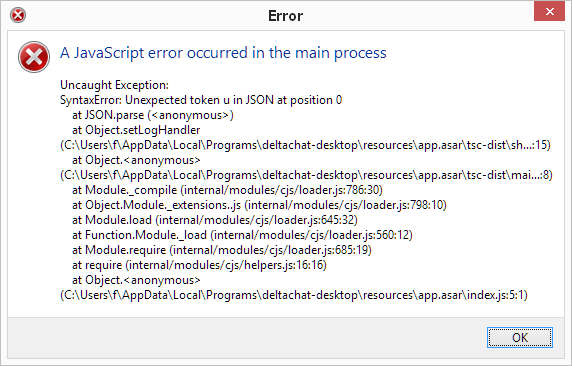Image resolution: width=572 pixels, height=366 pixels.
Task: Click the path line ending in mai...:8
Action: (x=306, y=175)
